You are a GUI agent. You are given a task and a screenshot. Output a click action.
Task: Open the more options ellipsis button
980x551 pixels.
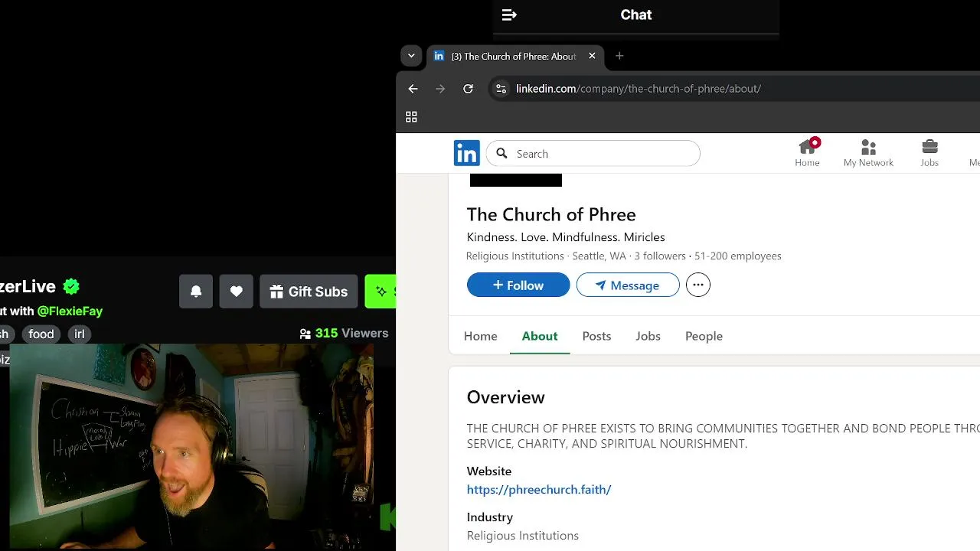click(x=698, y=285)
